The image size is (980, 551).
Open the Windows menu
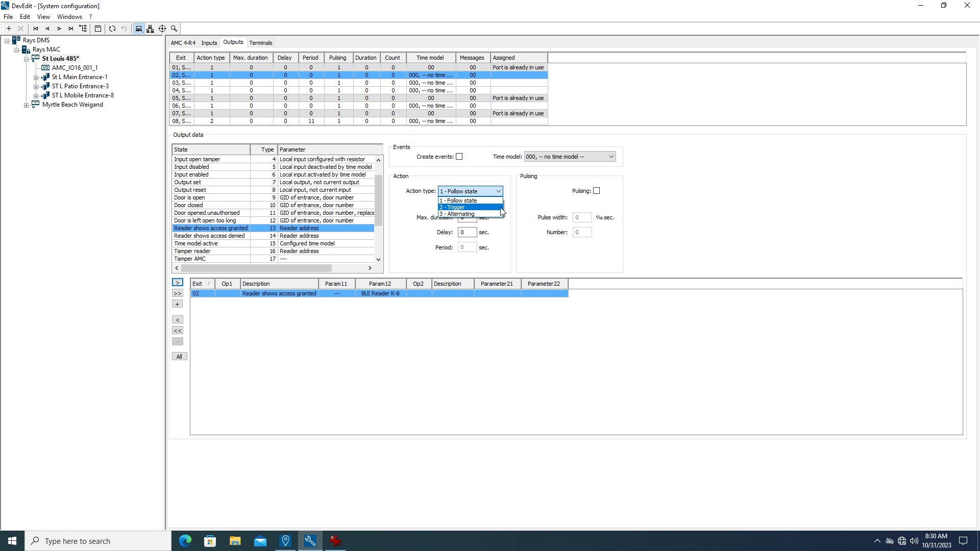point(69,17)
